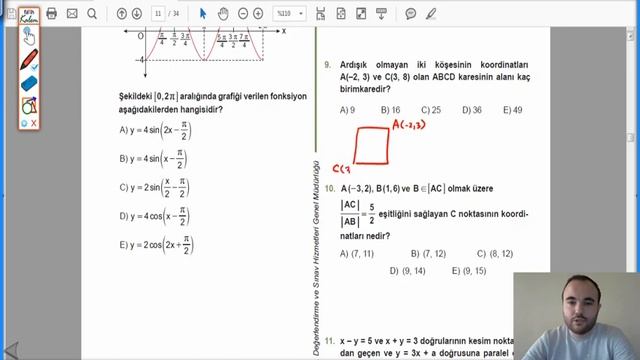The height and width of the screenshot is (360, 640).
Task: Click the fit page icon
Action: tap(341, 13)
